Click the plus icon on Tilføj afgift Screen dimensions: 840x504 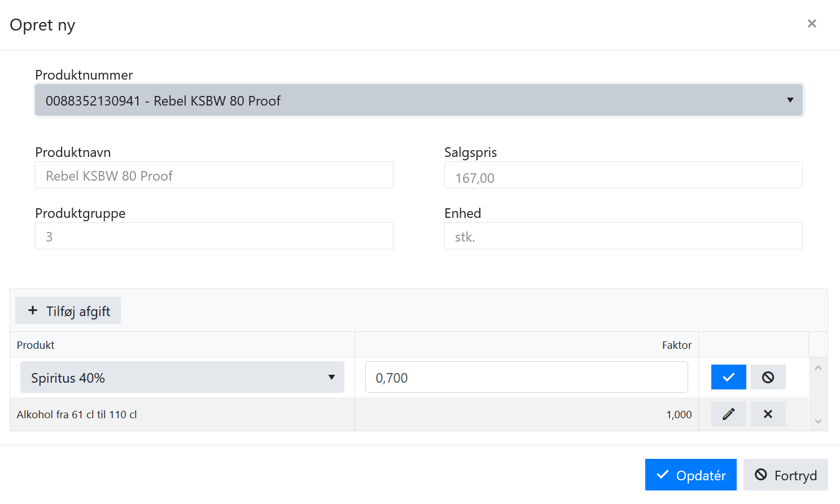31,310
